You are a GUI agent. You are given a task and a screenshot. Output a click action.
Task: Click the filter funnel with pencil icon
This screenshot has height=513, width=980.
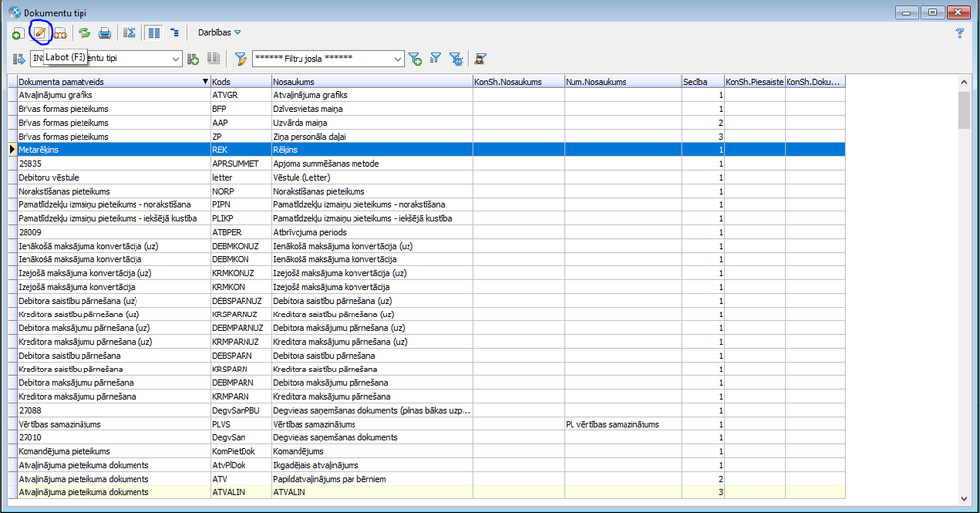(240, 59)
